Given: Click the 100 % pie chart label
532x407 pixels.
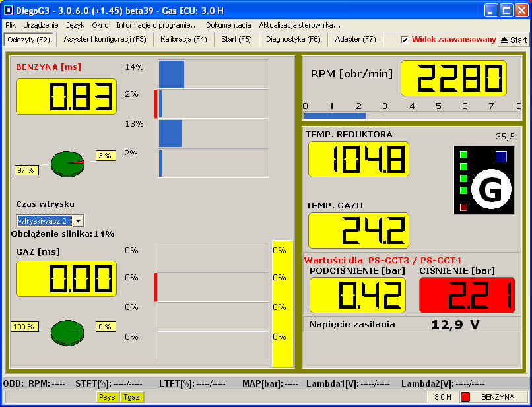Looking at the screenshot, I should 24,327.
